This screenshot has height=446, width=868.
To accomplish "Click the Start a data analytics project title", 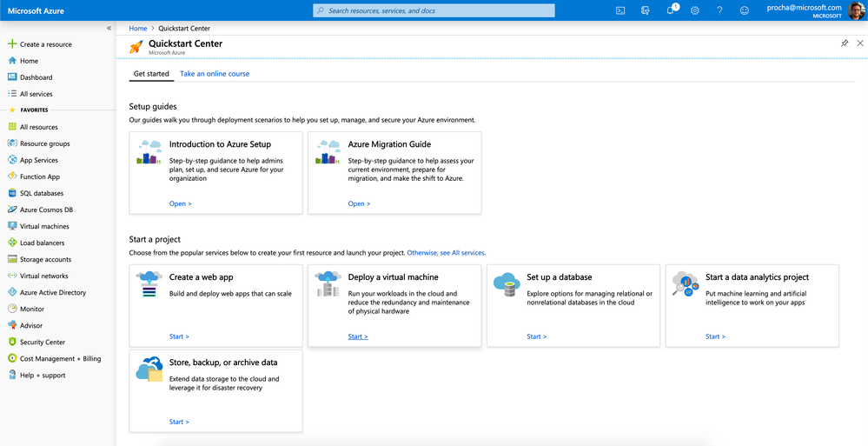I will (x=758, y=277).
